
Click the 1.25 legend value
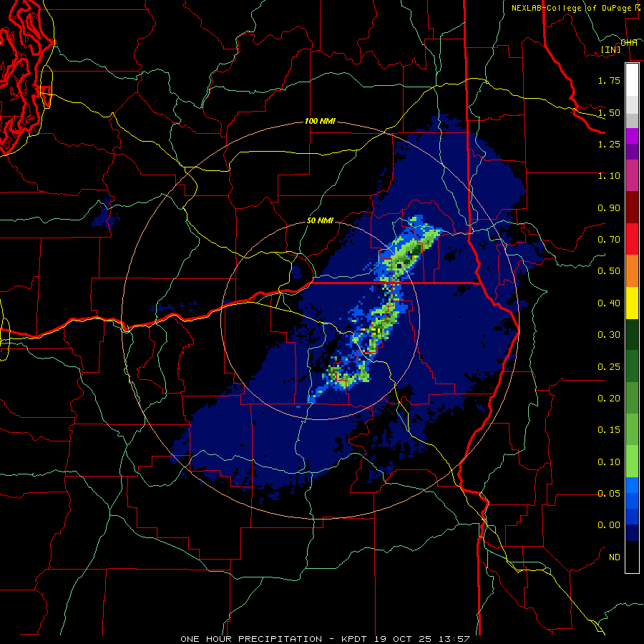click(609, 144)
